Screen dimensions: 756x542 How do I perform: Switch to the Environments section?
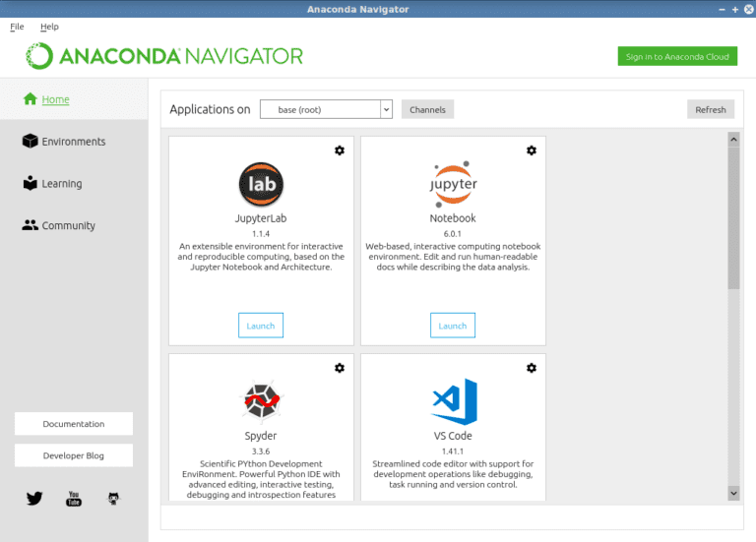coord(73,142)
